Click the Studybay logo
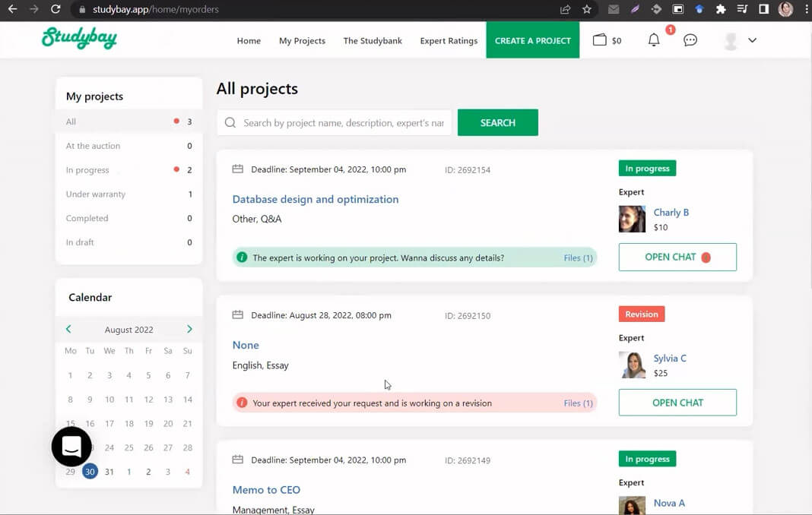 point(79,39)
